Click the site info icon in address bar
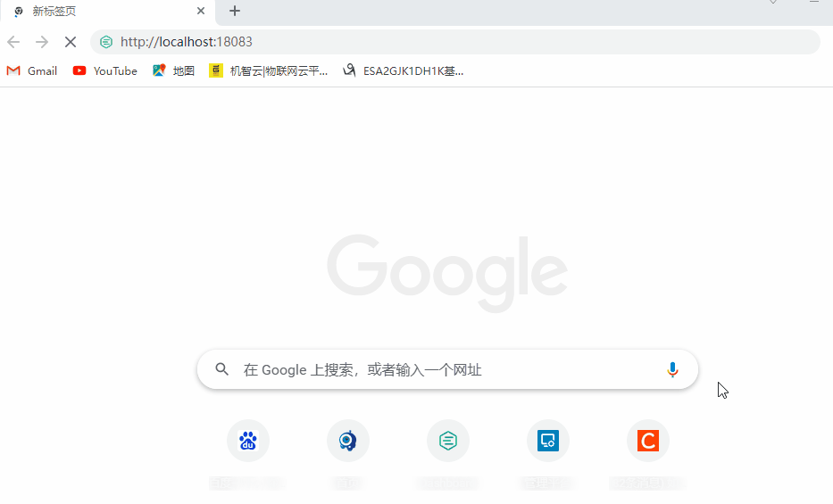 (106, 42)
